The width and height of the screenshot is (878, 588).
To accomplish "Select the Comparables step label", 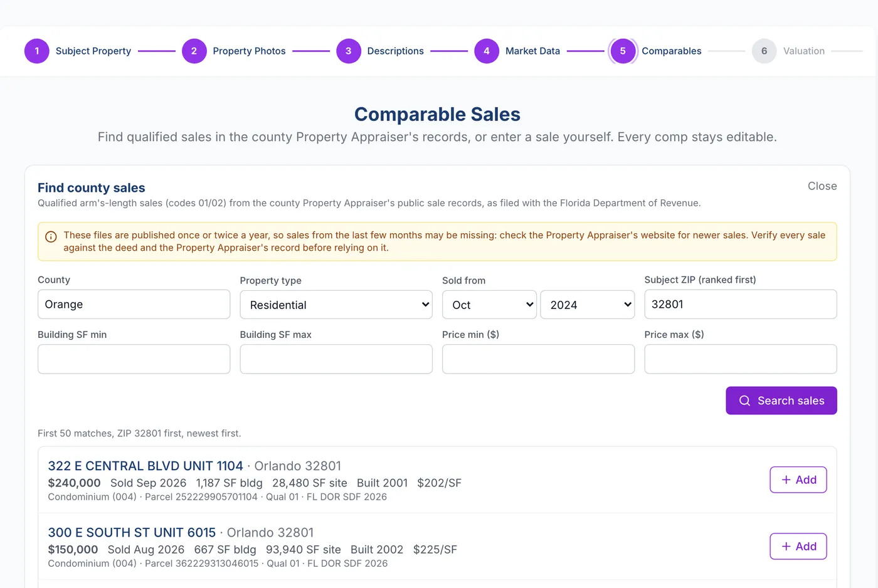I will (x=671, y=51).
